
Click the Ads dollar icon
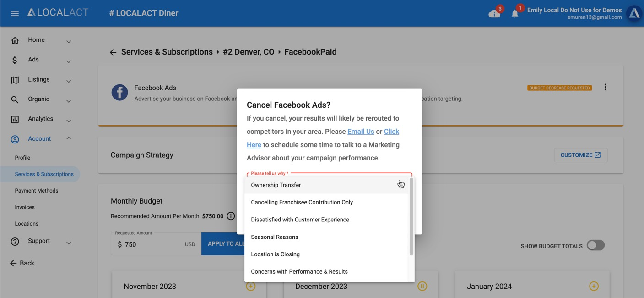point(15,60)
